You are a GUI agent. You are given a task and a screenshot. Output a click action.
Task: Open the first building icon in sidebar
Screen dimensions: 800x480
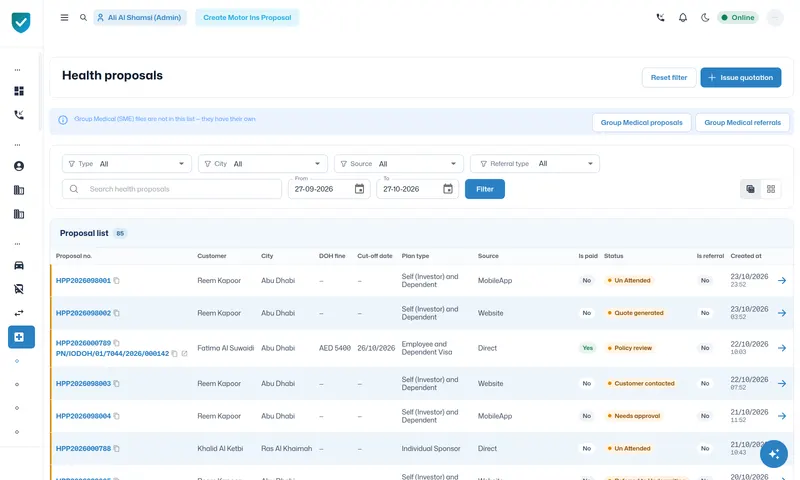click(x=19, y=190)
